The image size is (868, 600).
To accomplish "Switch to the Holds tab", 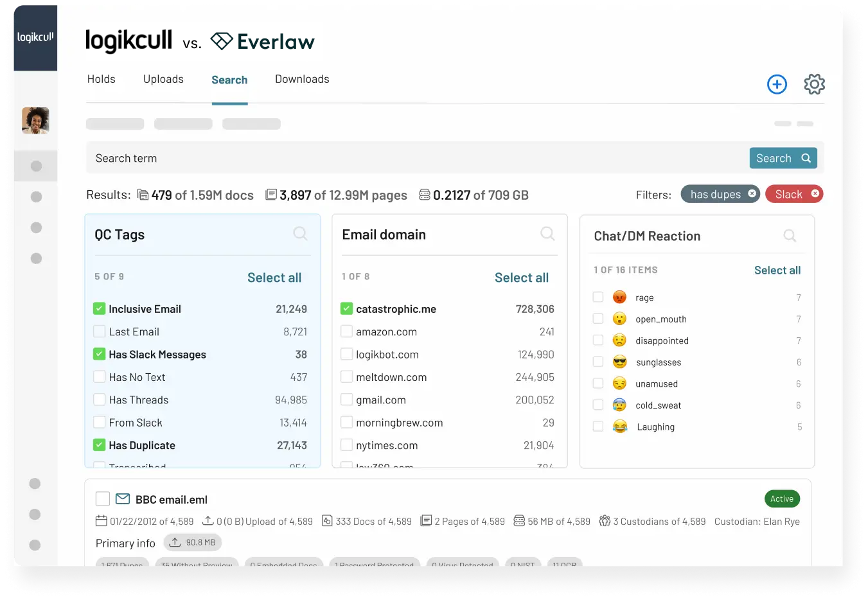I will (x=102, y=79).
